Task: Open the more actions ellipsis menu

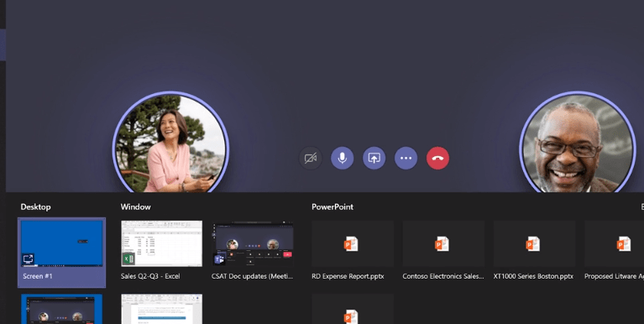Action: (406, 158)
